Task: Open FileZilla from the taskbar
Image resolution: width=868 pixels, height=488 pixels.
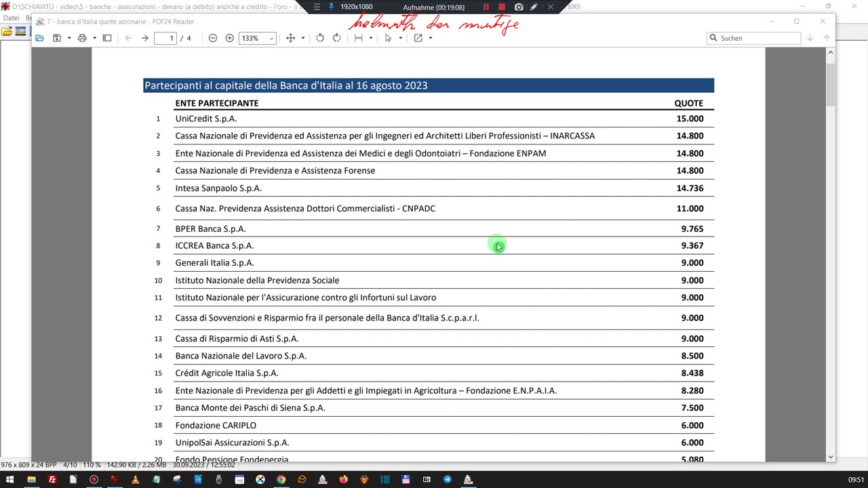Action: tap(52, 480)
